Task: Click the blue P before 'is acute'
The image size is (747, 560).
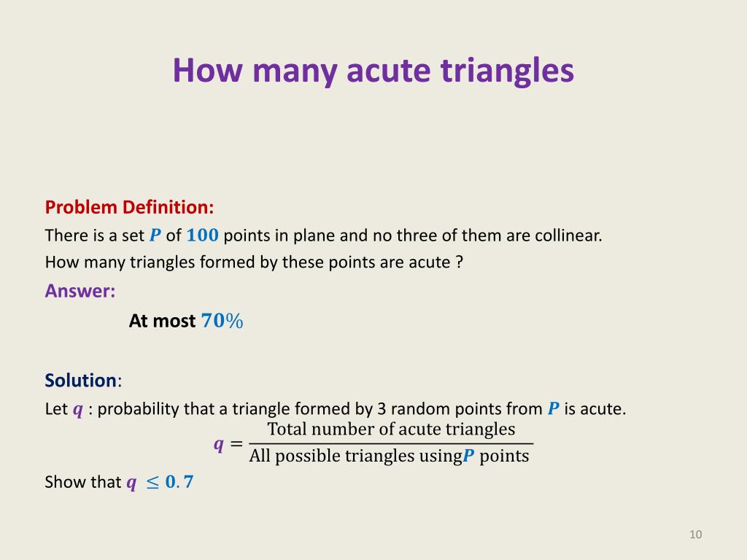Action: click(553, 408)
